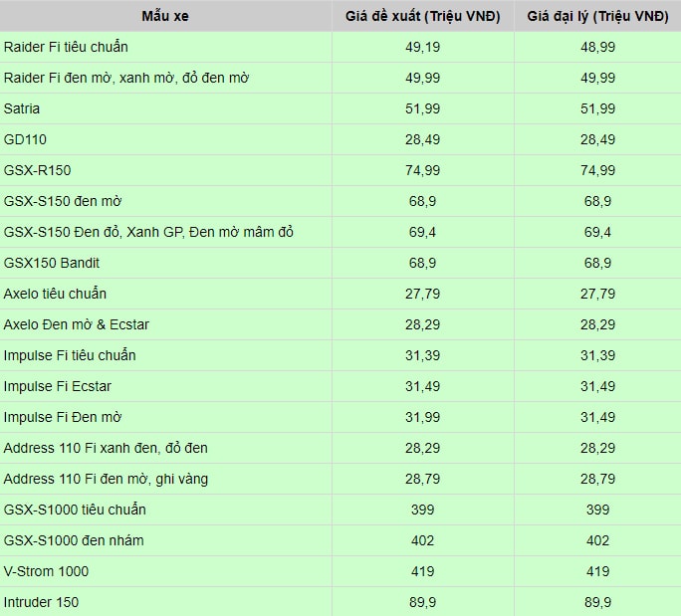Click dealer price 69,4 of GSX-S150 Đen đỏ
This screenshot has width=681, height=616.
click(597, 232)
